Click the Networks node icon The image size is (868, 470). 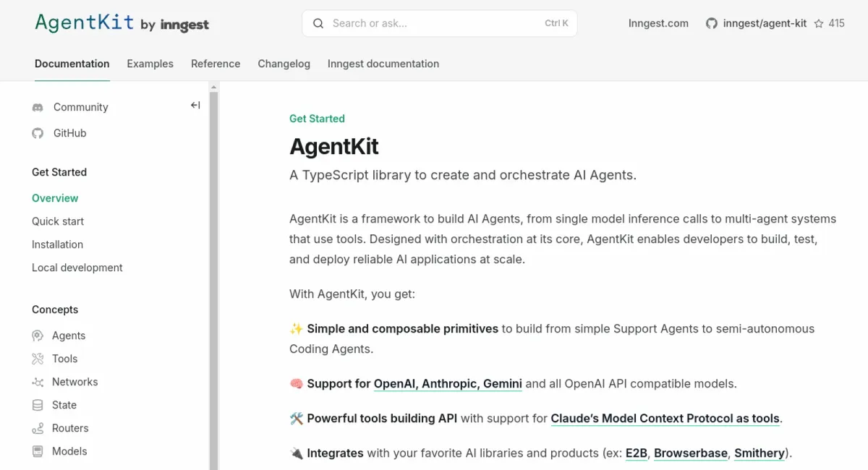point(38,382)
